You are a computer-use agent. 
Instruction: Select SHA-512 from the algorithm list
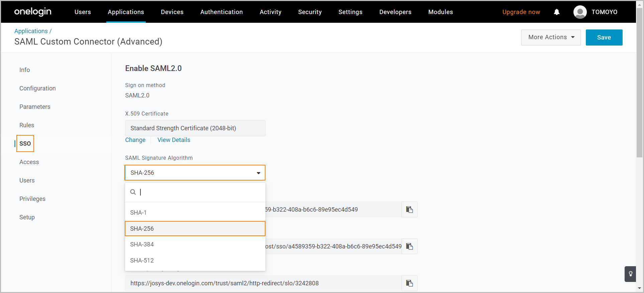tap(195, 261)
